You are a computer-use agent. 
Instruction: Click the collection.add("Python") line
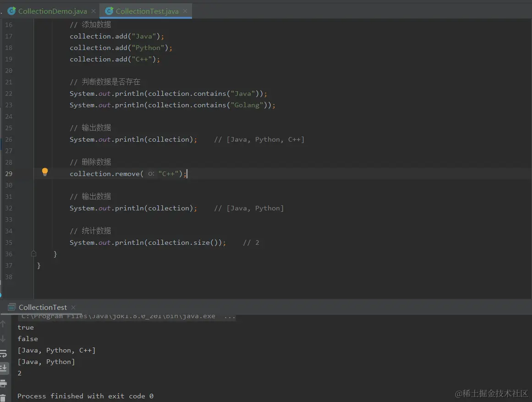pos(121,48)
